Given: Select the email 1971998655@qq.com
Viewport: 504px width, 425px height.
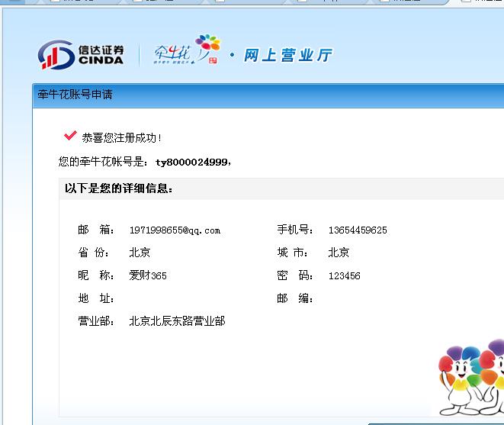Looking at the screenshot, I should point(175,230).
